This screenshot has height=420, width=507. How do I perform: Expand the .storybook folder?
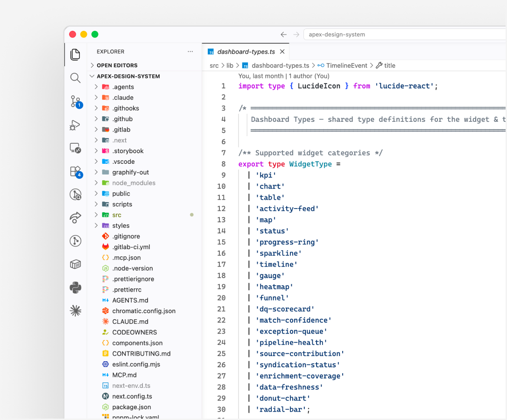click(x=144, y=151)
